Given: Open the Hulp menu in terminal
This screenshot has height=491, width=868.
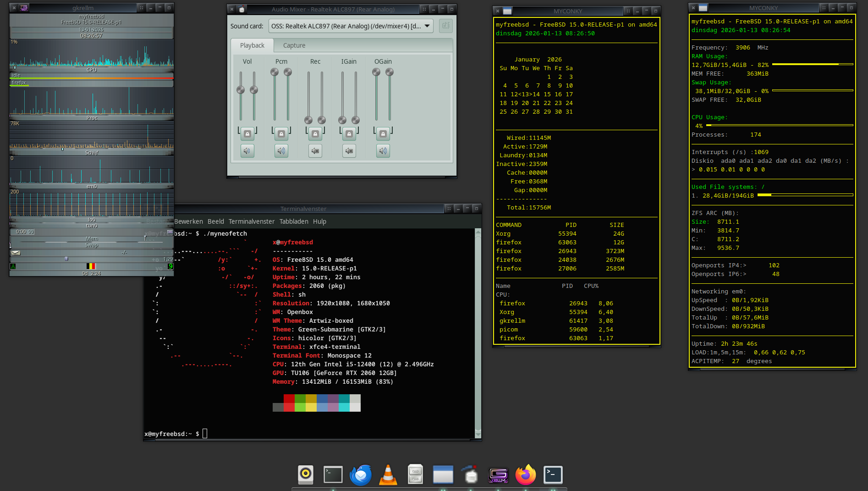Looking at the screenshot, I should [x=319, y=221].
